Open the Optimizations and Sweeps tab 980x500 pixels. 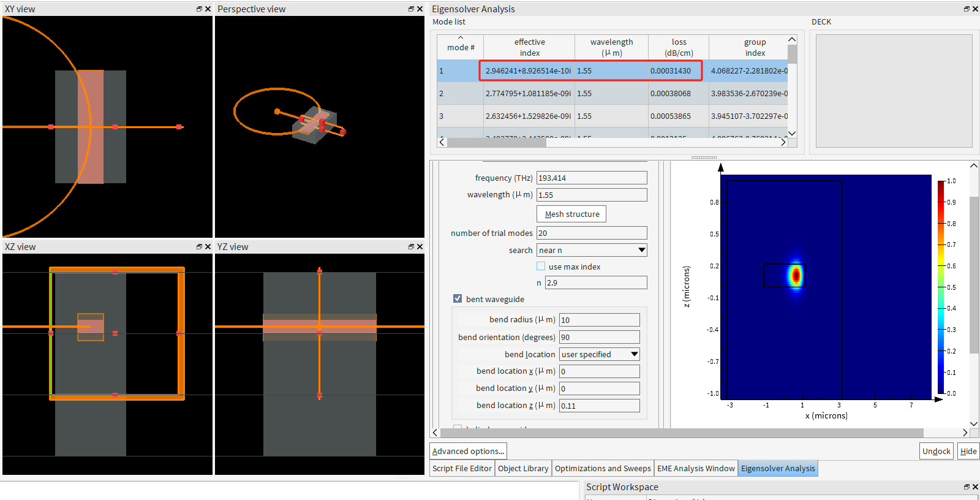[x=603, y=469]
